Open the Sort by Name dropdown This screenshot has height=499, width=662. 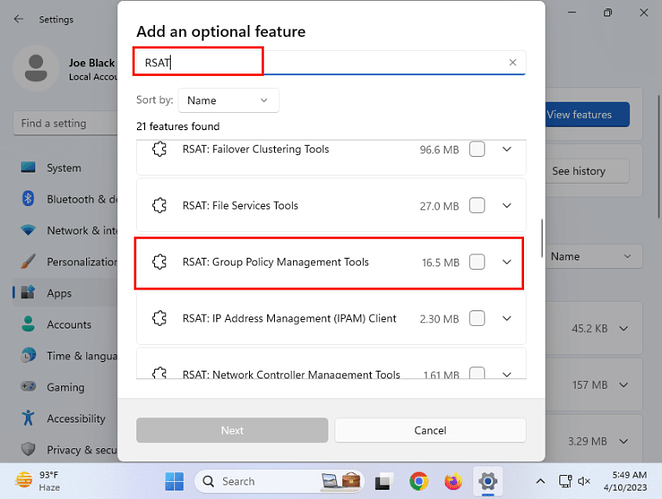[228, 100]
